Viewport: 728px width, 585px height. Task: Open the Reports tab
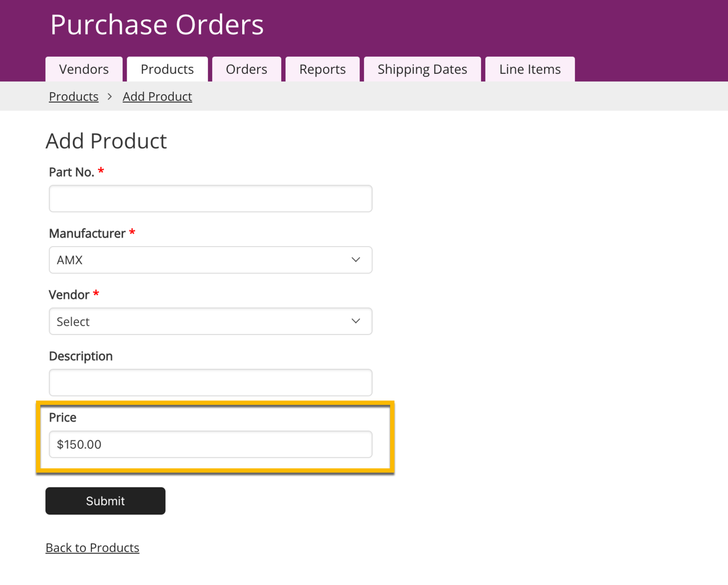click(x=322, y=69)
